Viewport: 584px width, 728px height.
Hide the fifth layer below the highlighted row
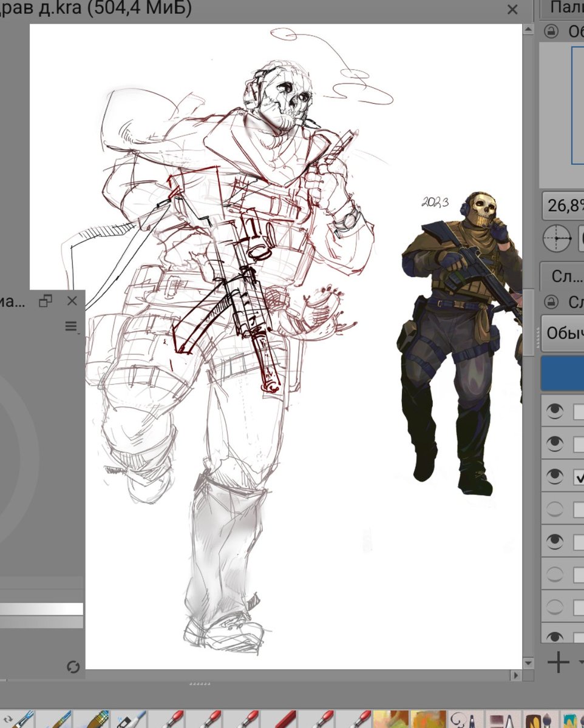tap(554, 541)
